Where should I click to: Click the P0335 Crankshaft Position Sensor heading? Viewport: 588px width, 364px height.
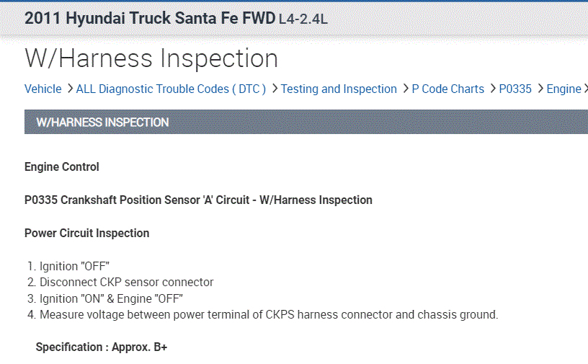pyautogui.click(x=198, y=200)
